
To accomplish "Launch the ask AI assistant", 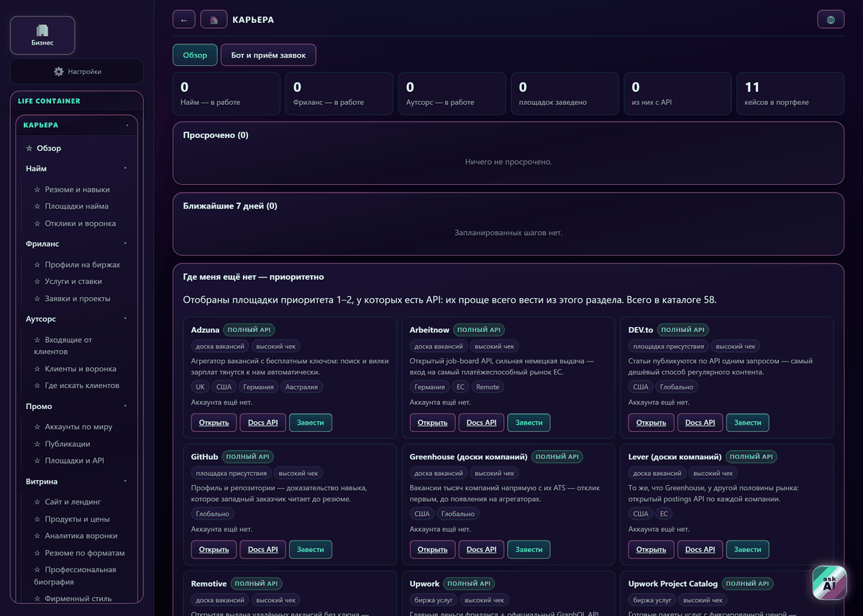I will (830, 583).
